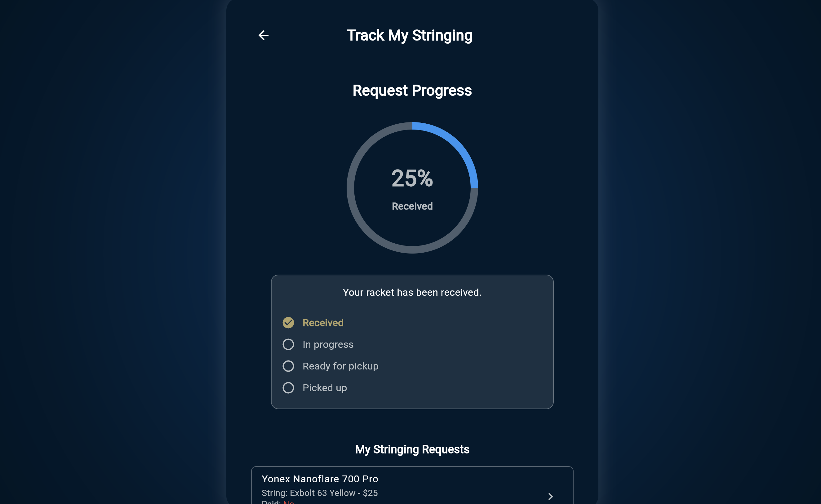Viewport: 821px width, 504px height.
Task: Click the red No beside Paid
Action: 288,502
